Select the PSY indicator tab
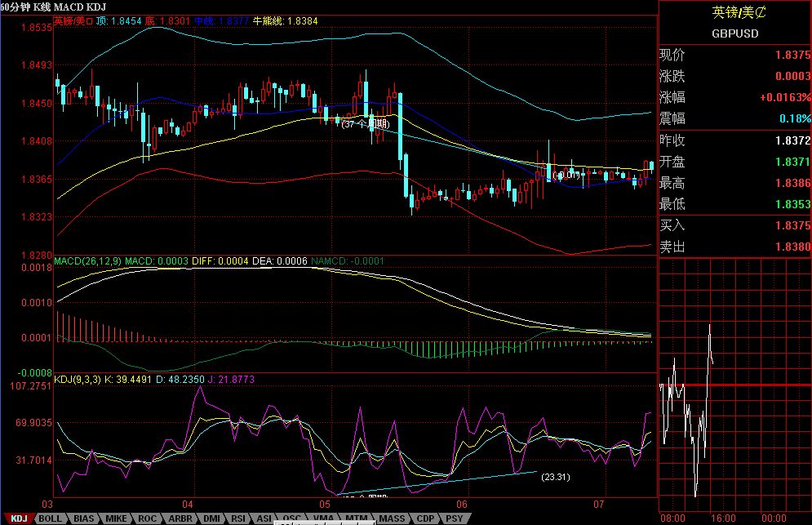 tap(454, 518)
